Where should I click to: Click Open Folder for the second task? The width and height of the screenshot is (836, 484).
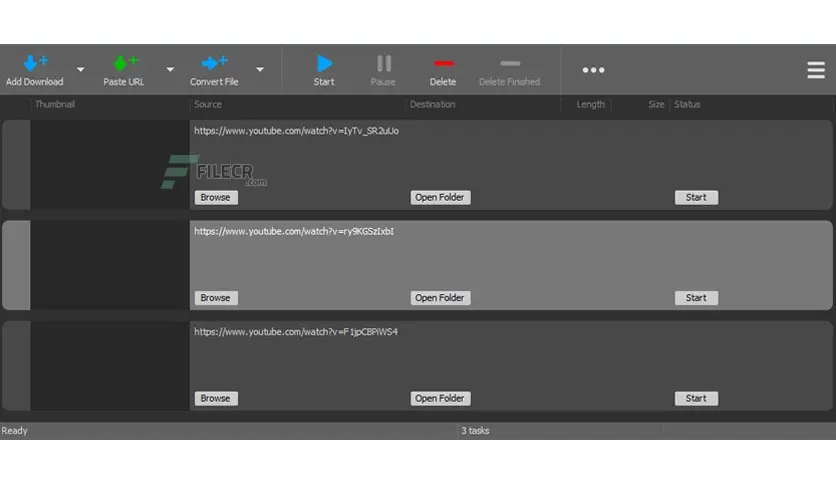tap(440, 298)
